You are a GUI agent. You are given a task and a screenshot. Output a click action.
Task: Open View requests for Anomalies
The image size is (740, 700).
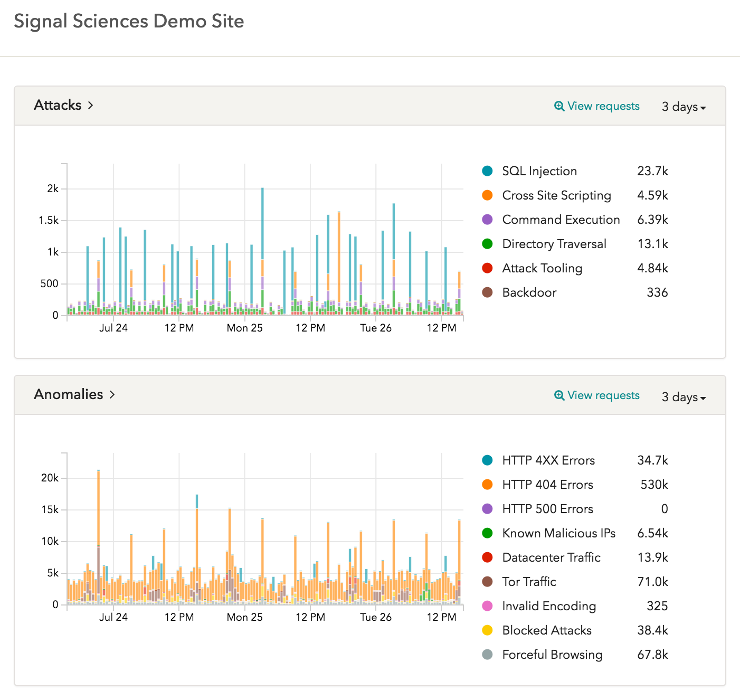(603, 395)
